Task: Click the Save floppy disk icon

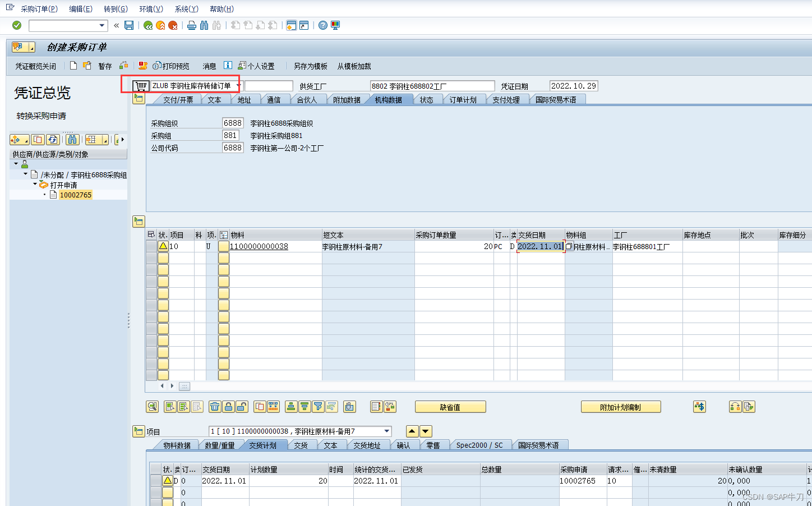Action: point(129,25)
